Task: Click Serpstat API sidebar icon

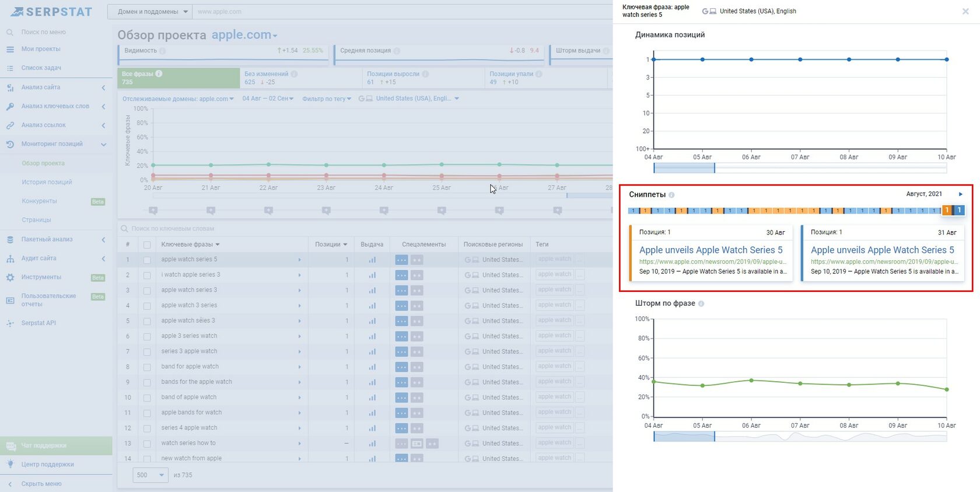Action: 10,323
